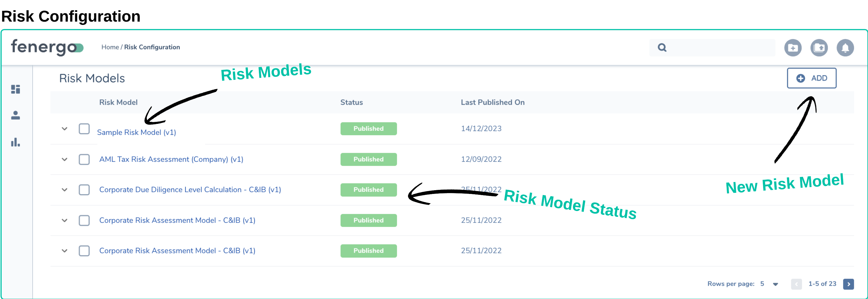Go to next page of risk models
This screenshot has height=299, width=868.
click(848, 284)
